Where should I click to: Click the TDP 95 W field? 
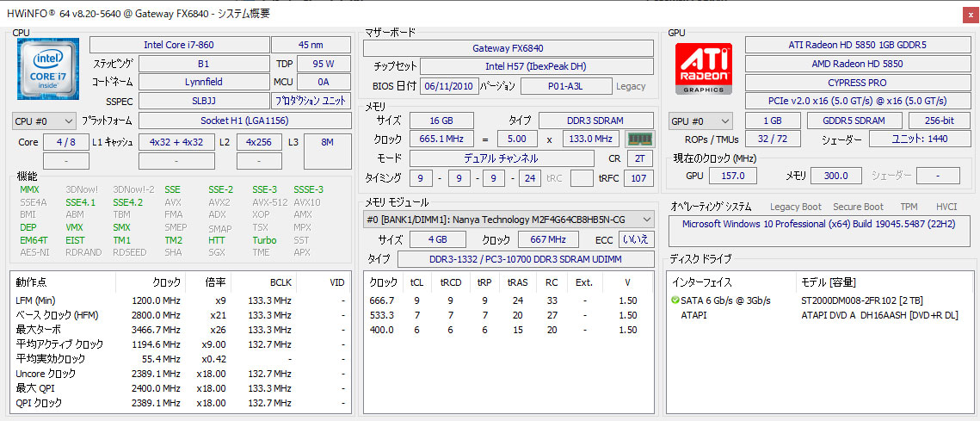324,63
